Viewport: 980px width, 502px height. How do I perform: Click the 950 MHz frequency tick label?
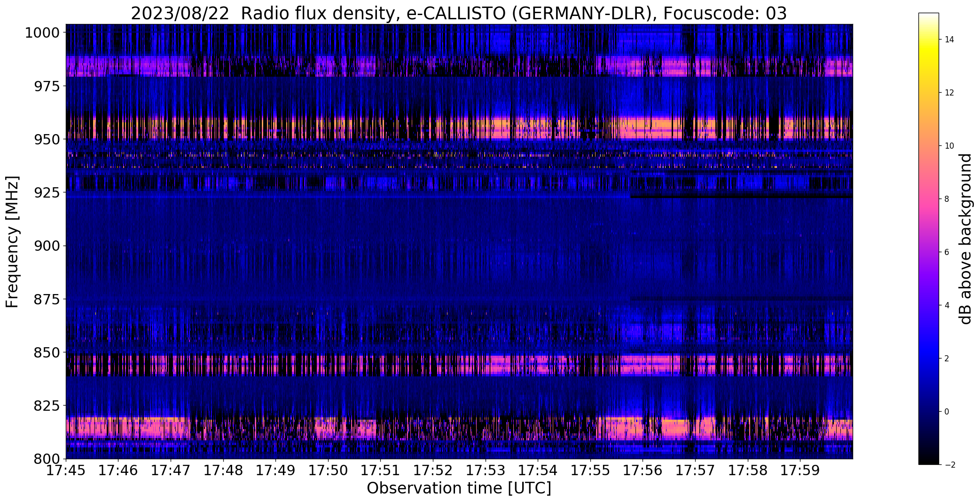click(x=47, y=139)
